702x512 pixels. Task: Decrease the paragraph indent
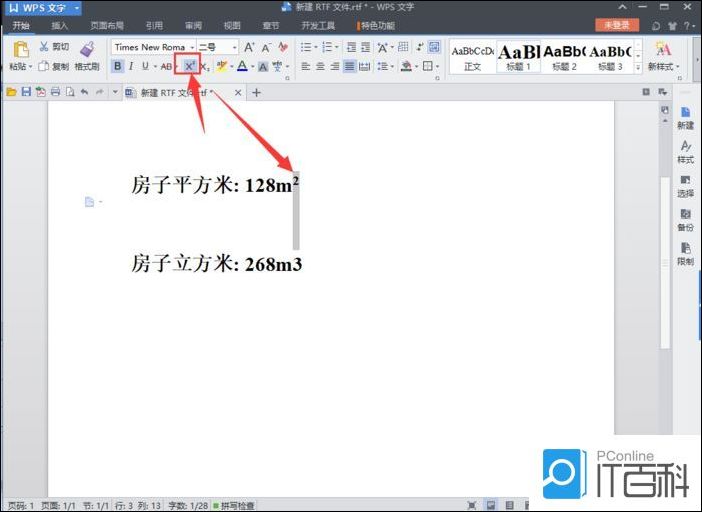pyautogui.click(x=351, y=47)
